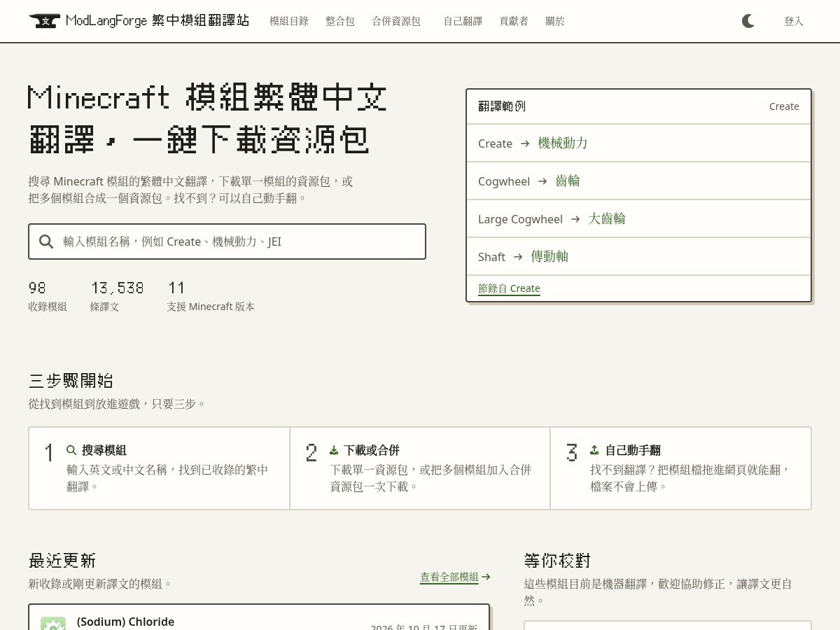840x630 pixels.
Task: Click the green search icon in step 搜尋模組
Action: pos(71,450)
